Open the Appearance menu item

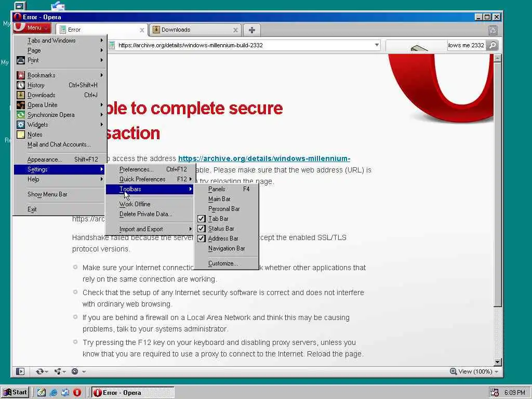[59, 159]
